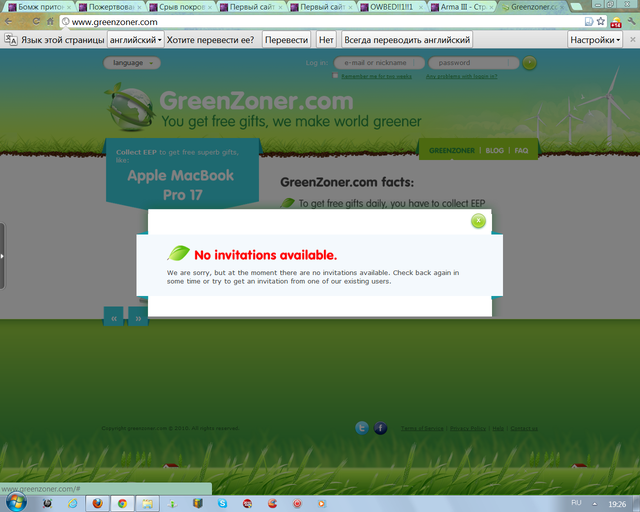Screen dimensions: 640x512
Task: Open the BLOG nav item
Action: [494, 151]
